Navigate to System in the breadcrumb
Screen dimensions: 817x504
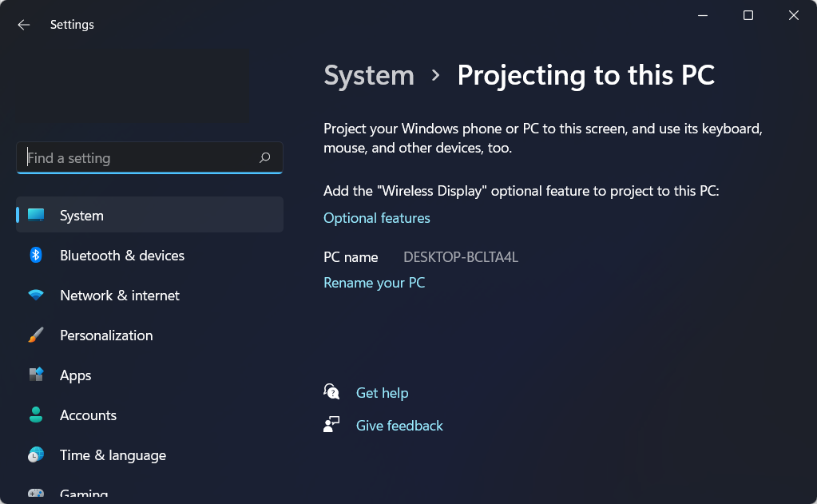369,76
